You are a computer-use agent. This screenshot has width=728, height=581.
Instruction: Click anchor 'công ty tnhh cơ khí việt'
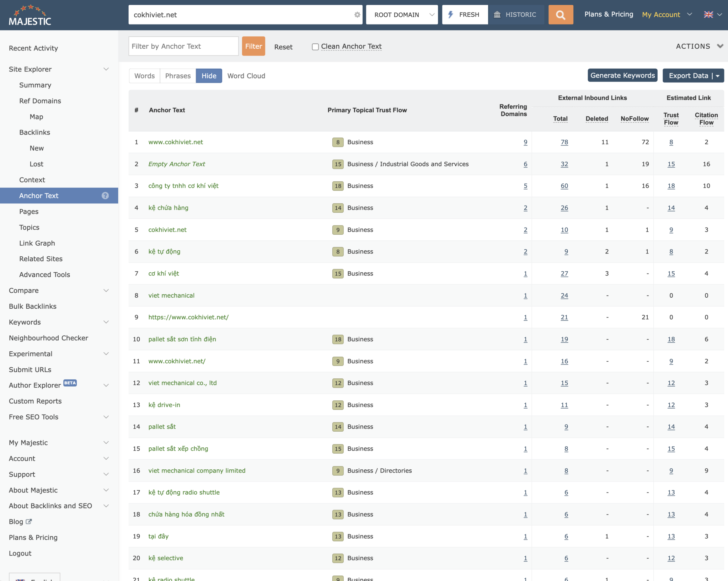183,186
